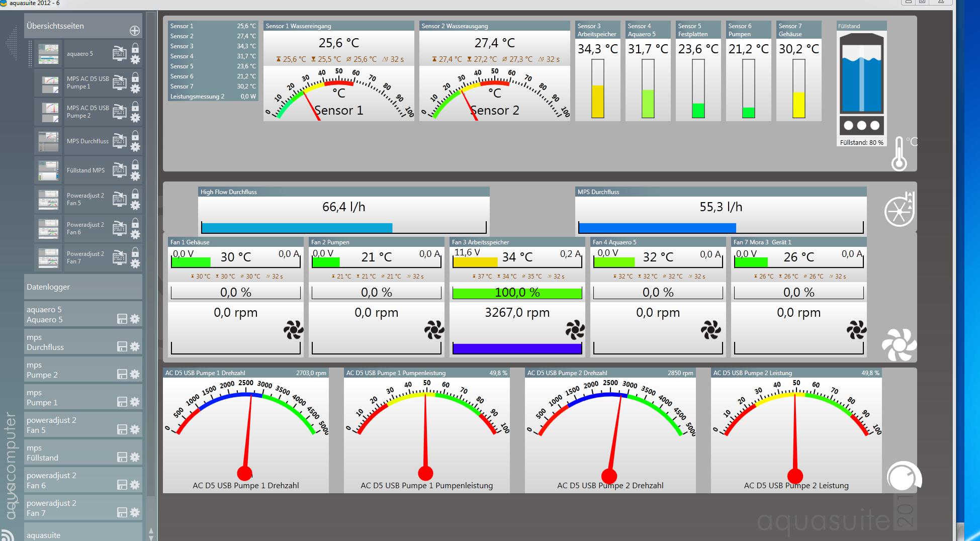Toggle the lock for Füllstand MPS page
Screen dimensions: 980x541
click(x=135, y=165)
